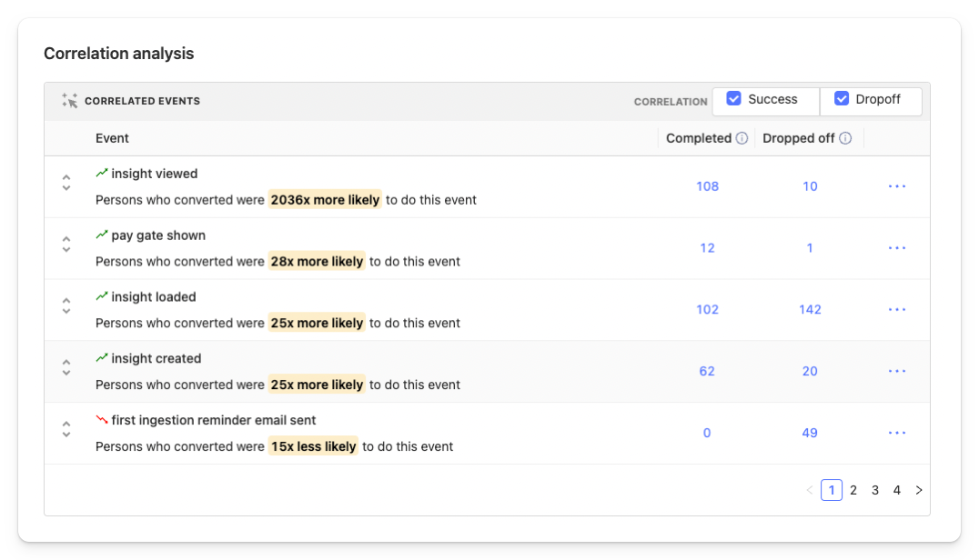Uncheck the Dropoff correlation checkbox

[842, 99]
